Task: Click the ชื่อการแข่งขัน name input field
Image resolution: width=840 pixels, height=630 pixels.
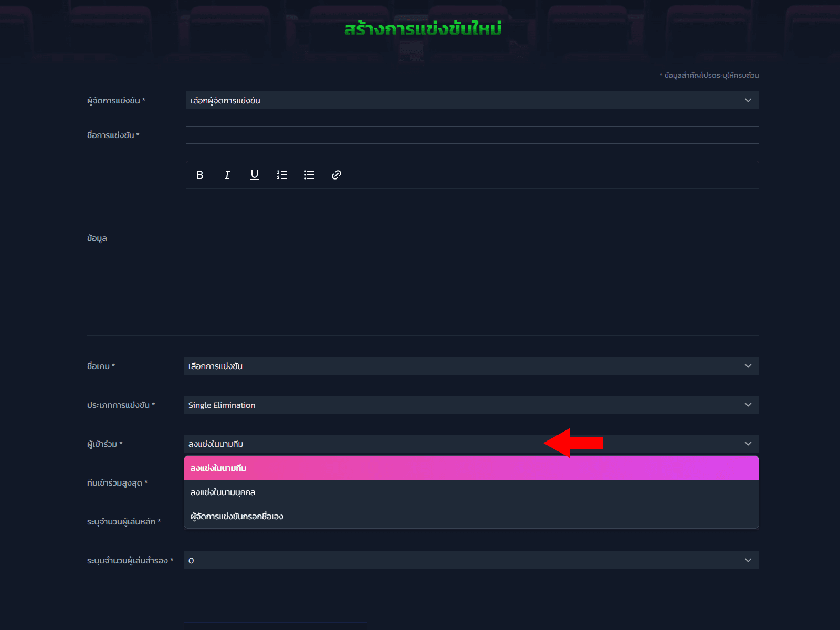Action: (472, 135)
